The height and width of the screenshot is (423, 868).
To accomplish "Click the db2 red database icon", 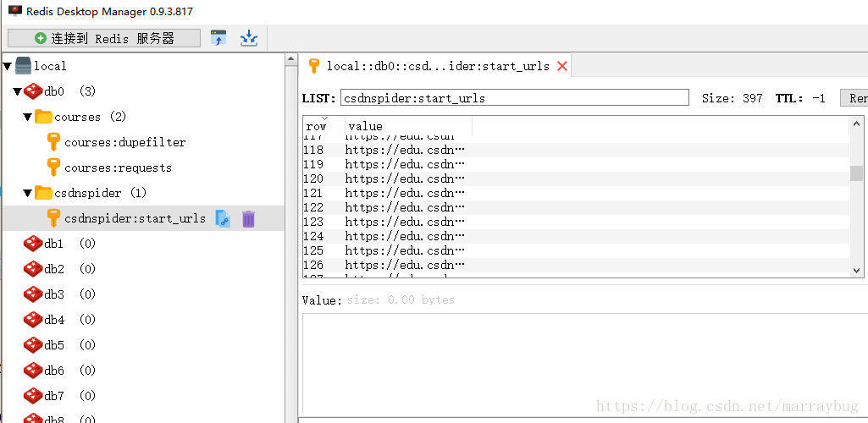I will tap(33, 269).
